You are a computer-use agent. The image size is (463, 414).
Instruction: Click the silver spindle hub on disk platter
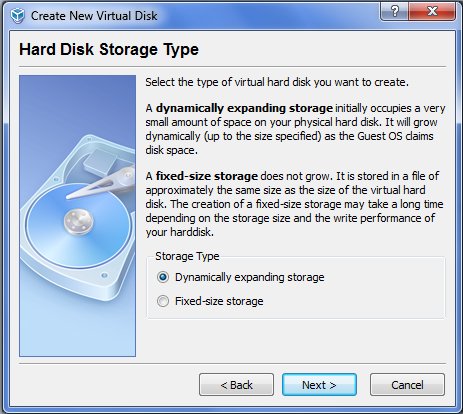(x=78, y=221)
